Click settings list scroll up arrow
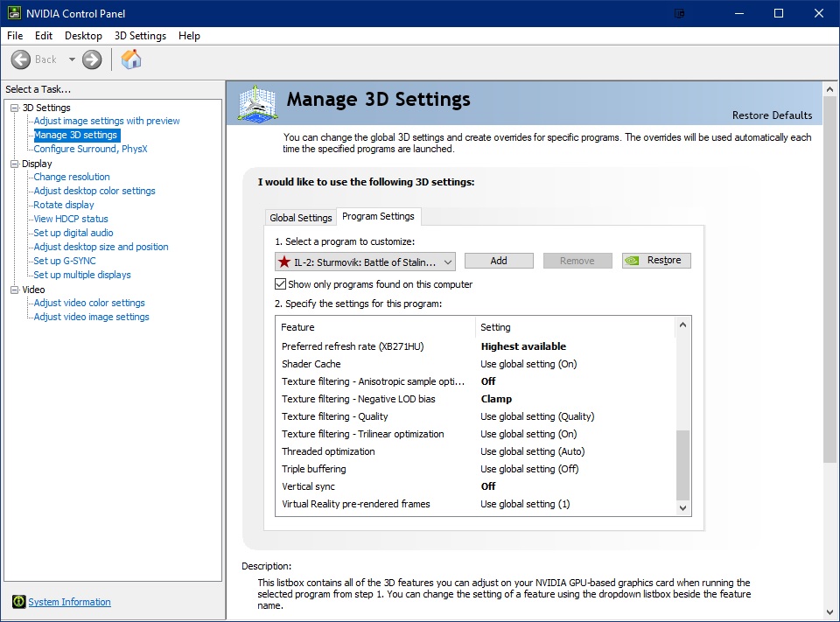This screenshot has height=622, width=840. click(682, 325)
